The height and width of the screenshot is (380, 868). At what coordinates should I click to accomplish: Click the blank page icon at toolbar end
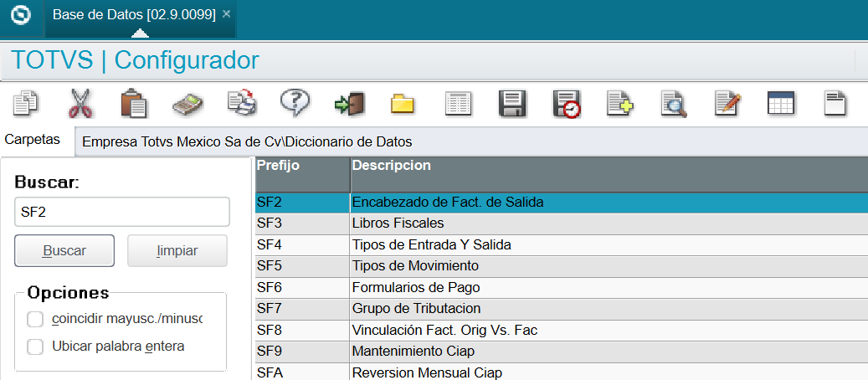(x=835, y=103)
